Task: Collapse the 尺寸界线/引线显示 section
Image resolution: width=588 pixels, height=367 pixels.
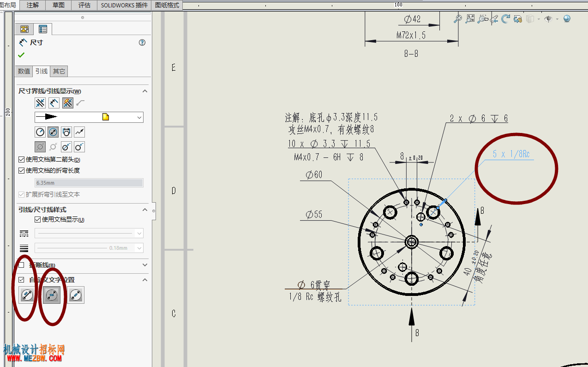Action: point(145,91)
